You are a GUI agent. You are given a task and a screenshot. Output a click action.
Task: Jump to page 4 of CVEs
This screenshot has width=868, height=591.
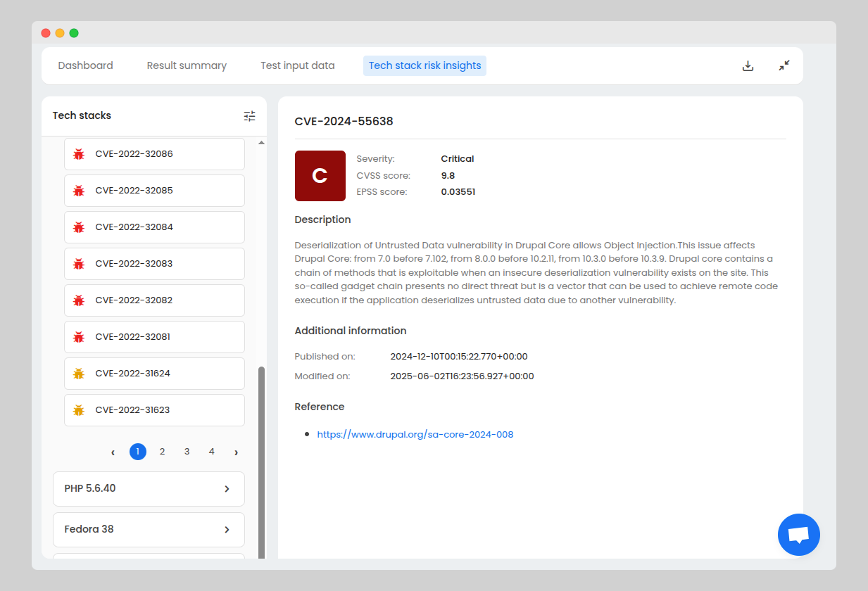pos(211,452)
